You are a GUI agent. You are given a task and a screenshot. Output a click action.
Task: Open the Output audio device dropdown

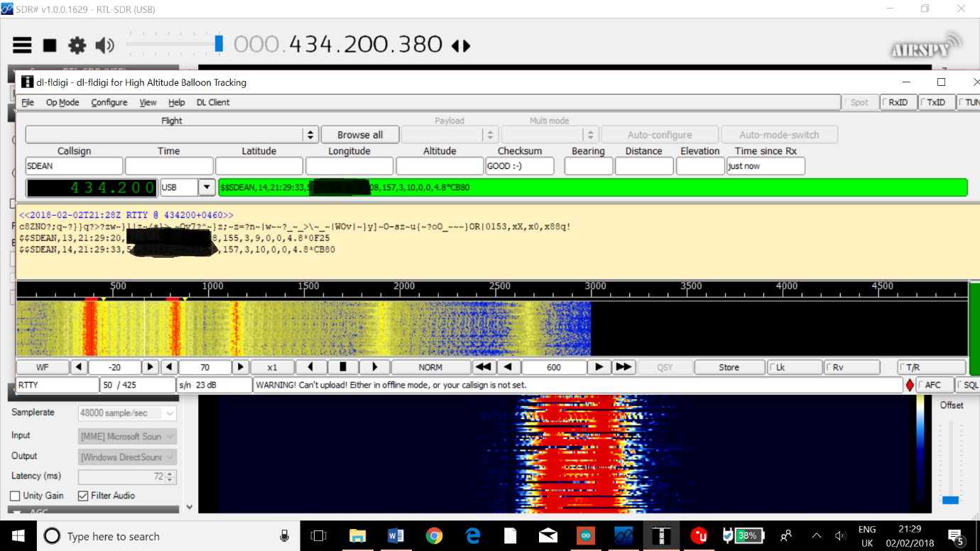127,457
